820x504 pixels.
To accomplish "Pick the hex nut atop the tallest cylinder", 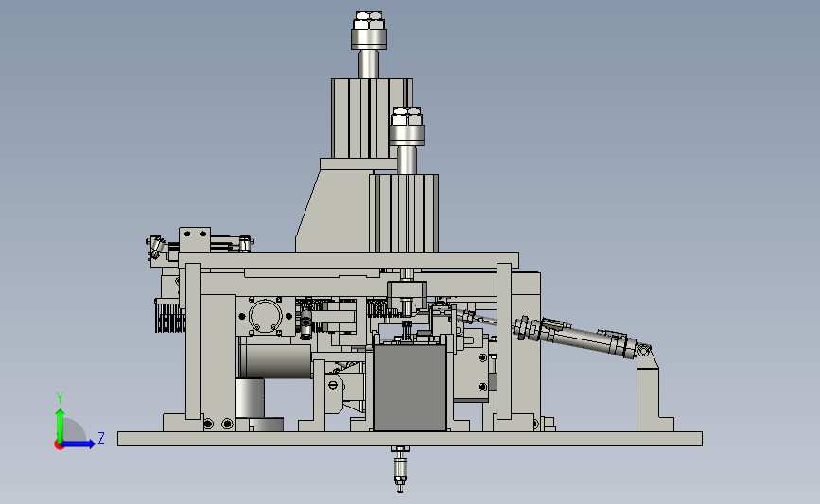I will (x=369, y=21).
